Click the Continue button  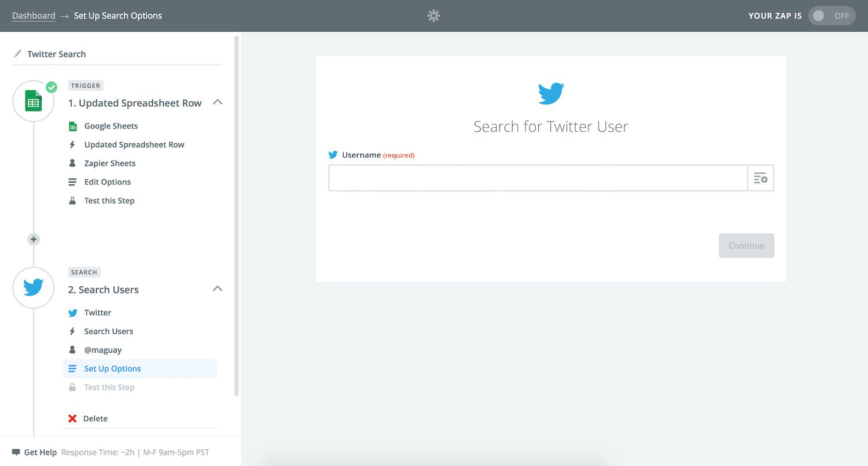(746, 246)
